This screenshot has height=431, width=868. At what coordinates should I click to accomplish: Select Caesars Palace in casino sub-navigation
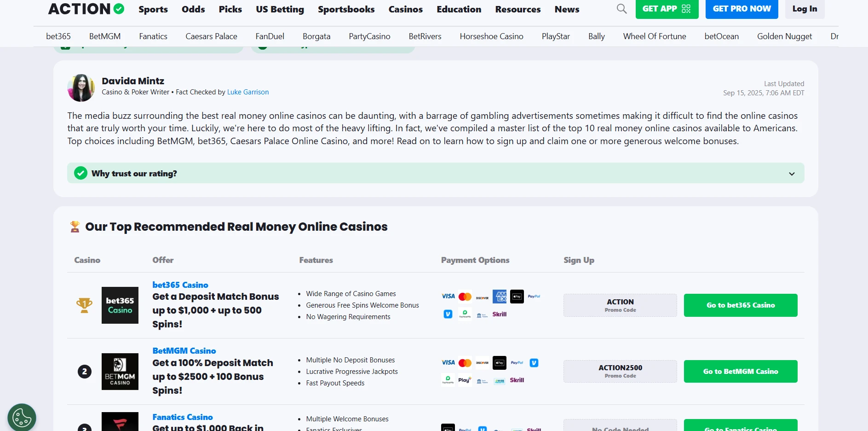212,36
